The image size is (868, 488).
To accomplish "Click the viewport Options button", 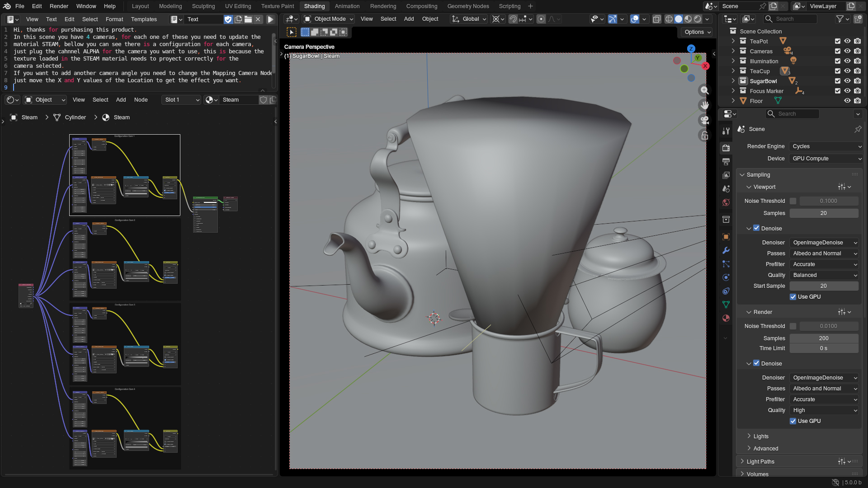I will click(697, 32).
